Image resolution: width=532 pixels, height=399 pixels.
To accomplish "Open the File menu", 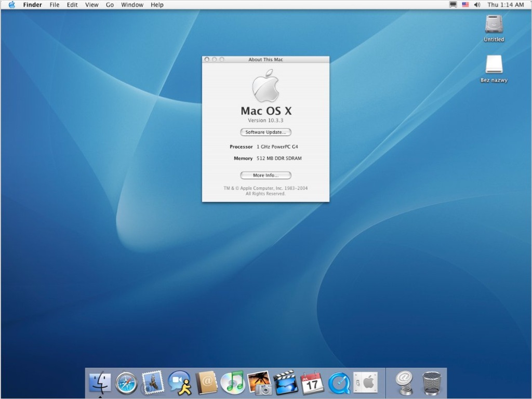I will [54, 5].
